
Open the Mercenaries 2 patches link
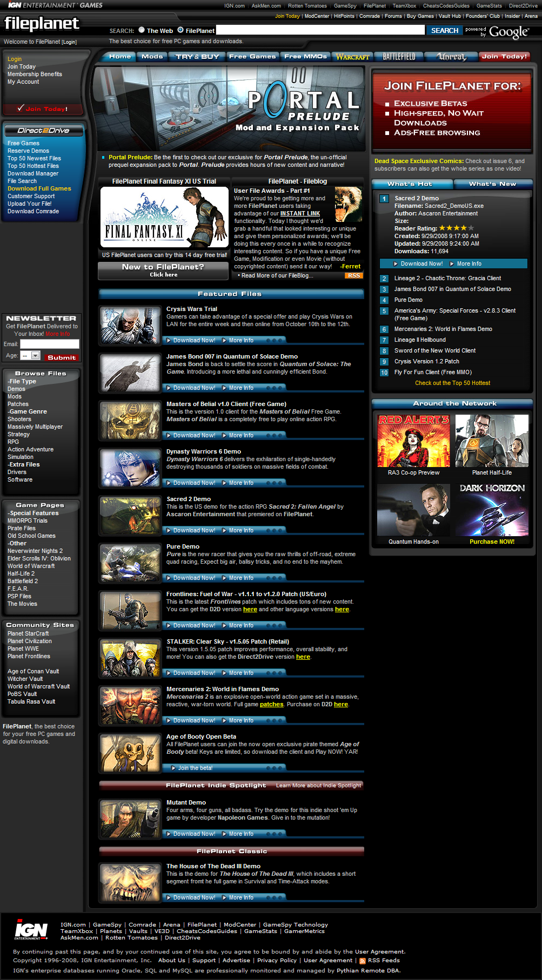(271, 704)
